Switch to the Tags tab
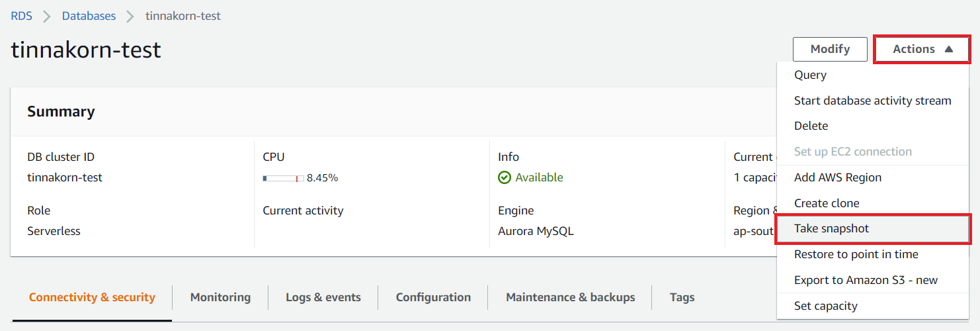This screenshot has height=331, width=980. coord(682,297)
